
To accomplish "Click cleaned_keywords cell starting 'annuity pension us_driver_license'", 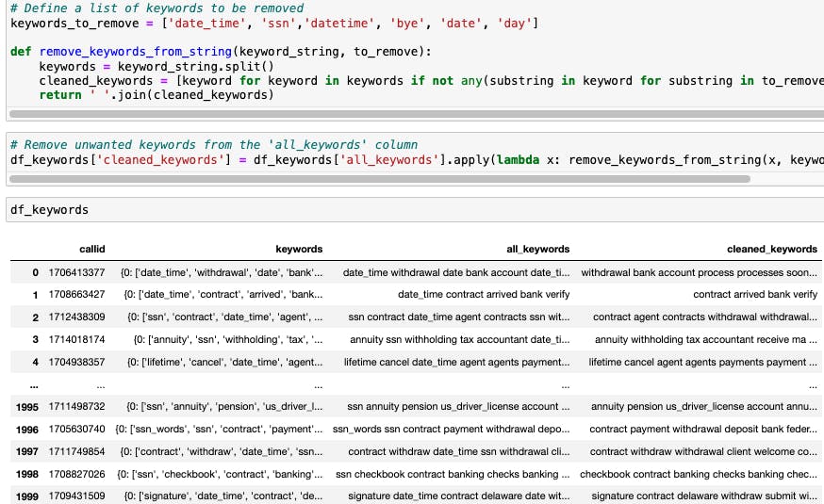I will pyautogui.click(x=703, y=406).
